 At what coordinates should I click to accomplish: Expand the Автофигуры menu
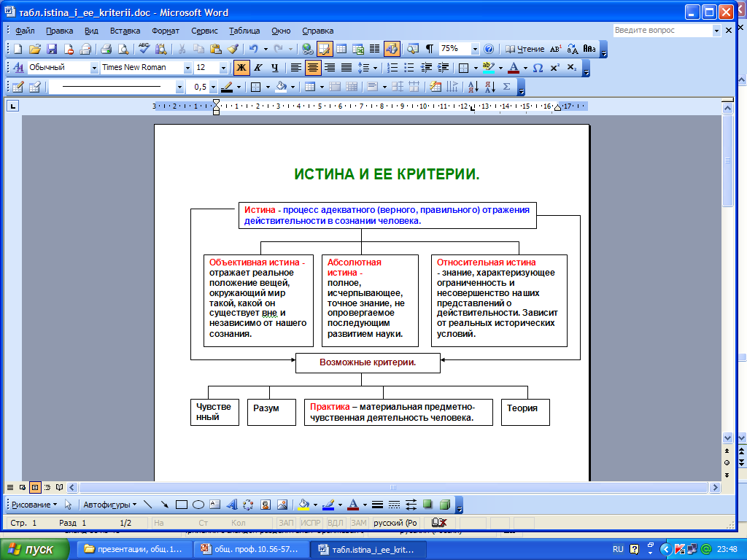(x=110, y=505)
